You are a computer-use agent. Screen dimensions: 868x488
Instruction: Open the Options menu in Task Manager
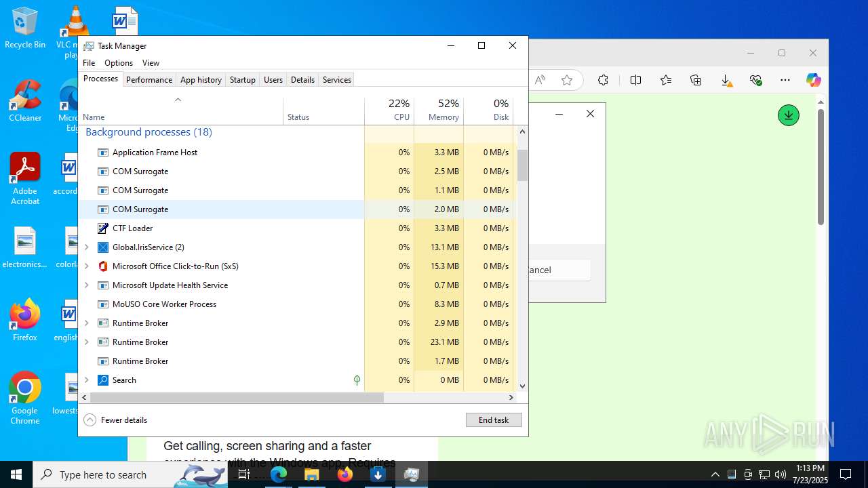119,63
